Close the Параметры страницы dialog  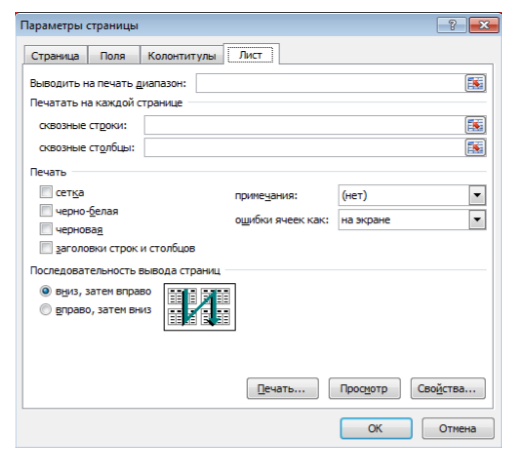484,25
